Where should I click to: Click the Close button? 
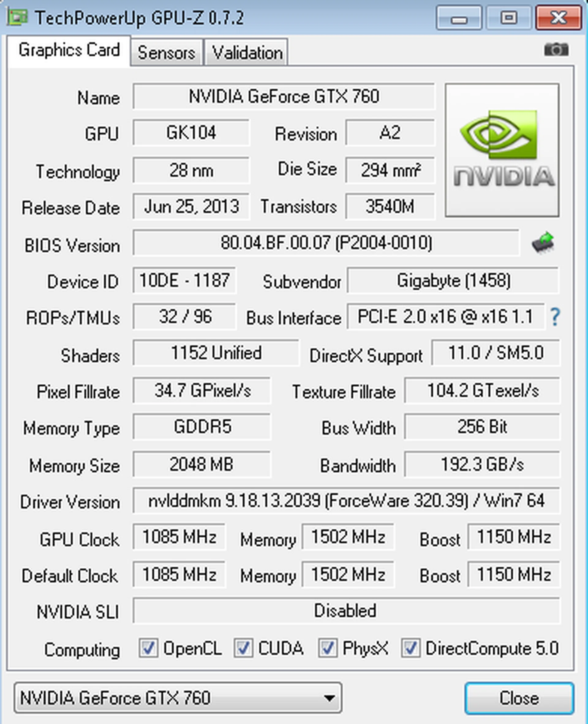[x=519, y=698]
